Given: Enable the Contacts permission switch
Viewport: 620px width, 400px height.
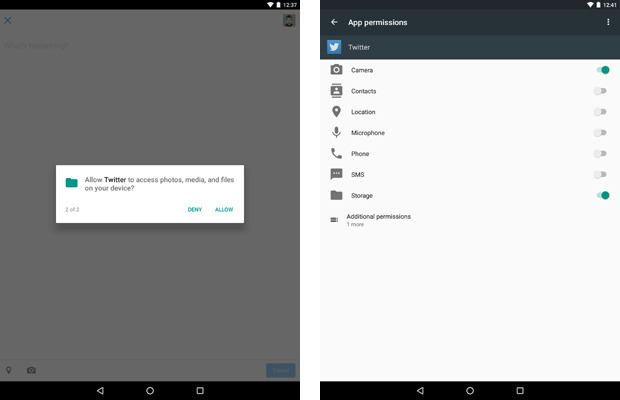Looking at the screenshot, I should click(x=600, y=91).
